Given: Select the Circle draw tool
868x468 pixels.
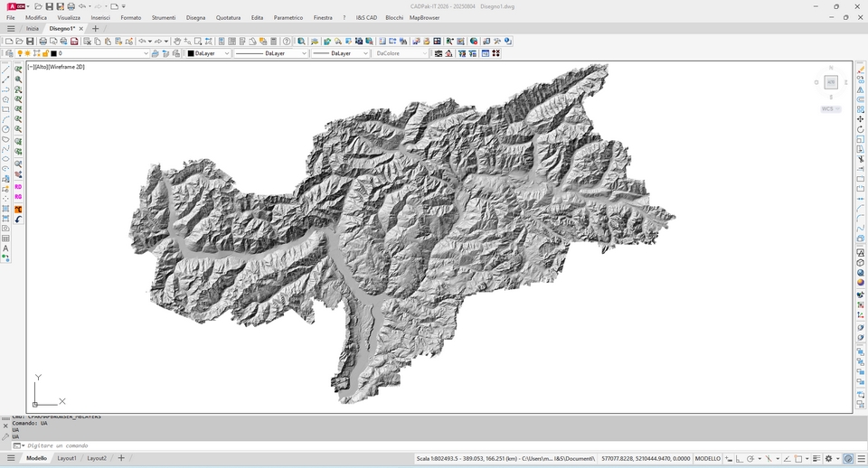Looking at the screenshot, I should 6,129.
